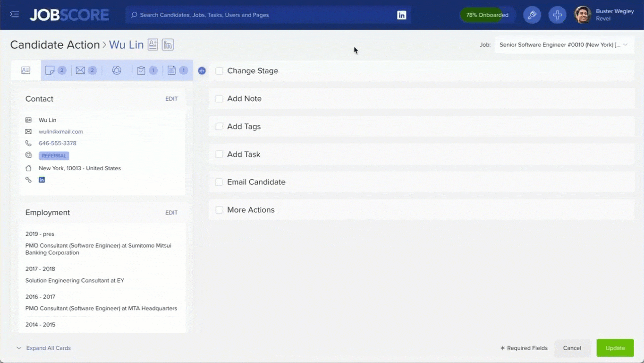This screenshot has width=644, height=363.
Task: Click the Candidate Action breadcrumb heading
Action: tap(55, 44)
